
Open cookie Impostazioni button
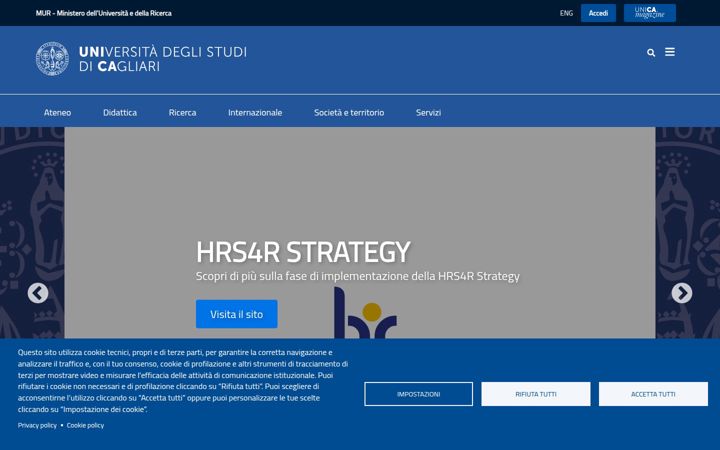click(418, 394)
